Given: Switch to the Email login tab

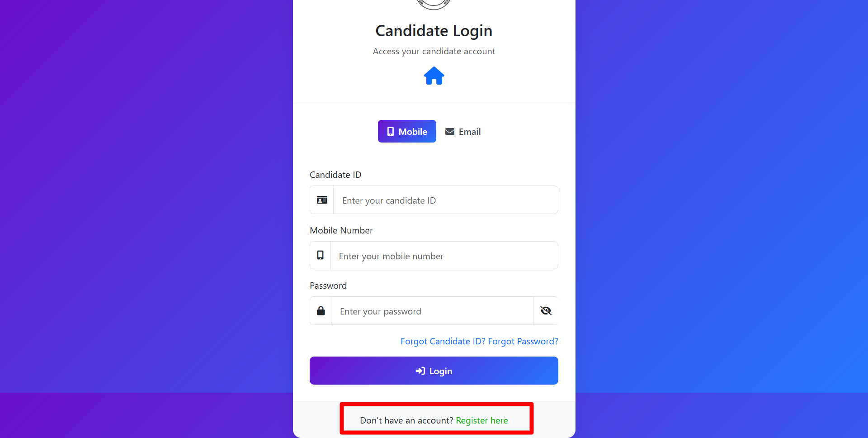Looking at the screenshot, I should [x=463, y=132].
